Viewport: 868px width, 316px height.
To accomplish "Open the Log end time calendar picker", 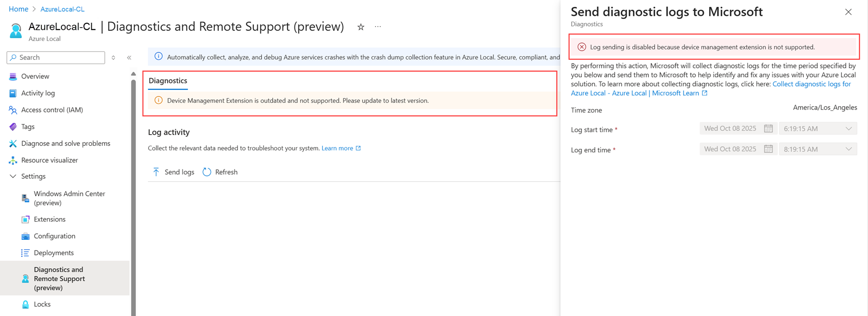I will 768,149.
